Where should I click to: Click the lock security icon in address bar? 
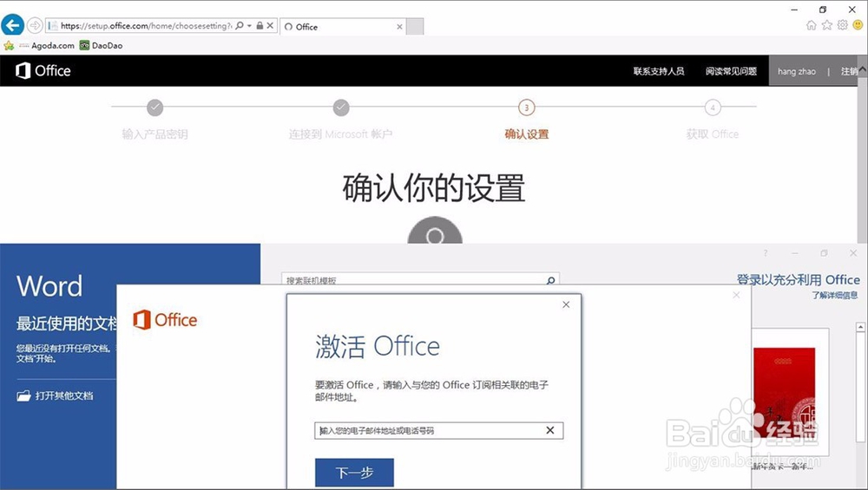pos(260,25)
